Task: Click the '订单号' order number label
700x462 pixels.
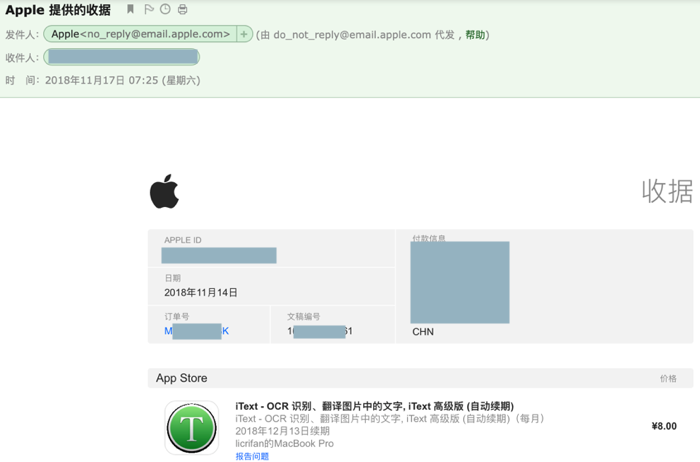Action: (x=177, y=316)
